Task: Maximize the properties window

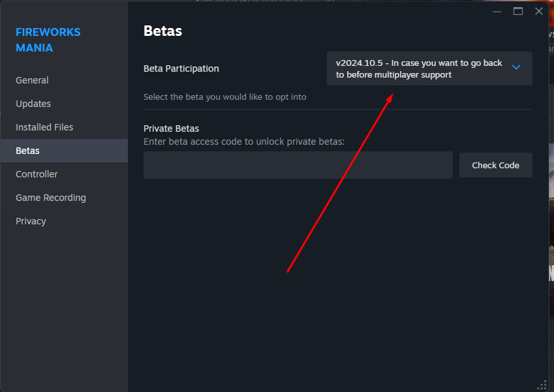Action: click(518, 11)
